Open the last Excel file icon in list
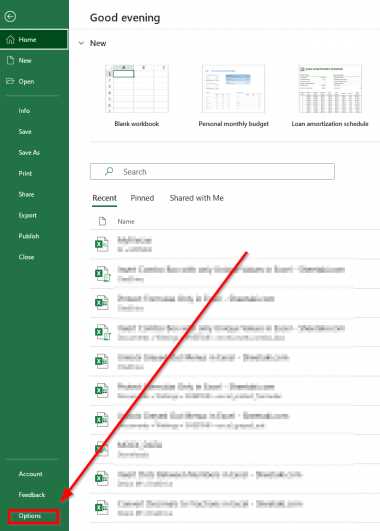This screenshot has height=531, width=380. click(101, 507)
